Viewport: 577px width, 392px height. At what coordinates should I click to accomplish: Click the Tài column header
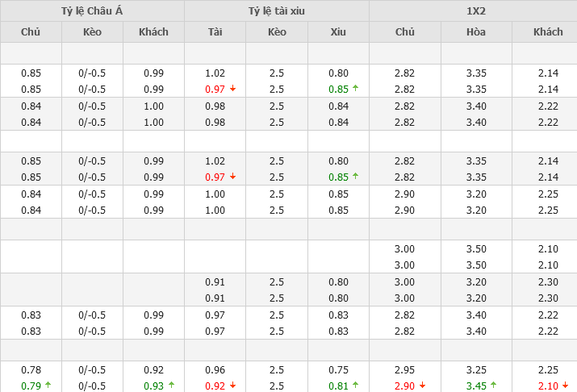point(215,32)
